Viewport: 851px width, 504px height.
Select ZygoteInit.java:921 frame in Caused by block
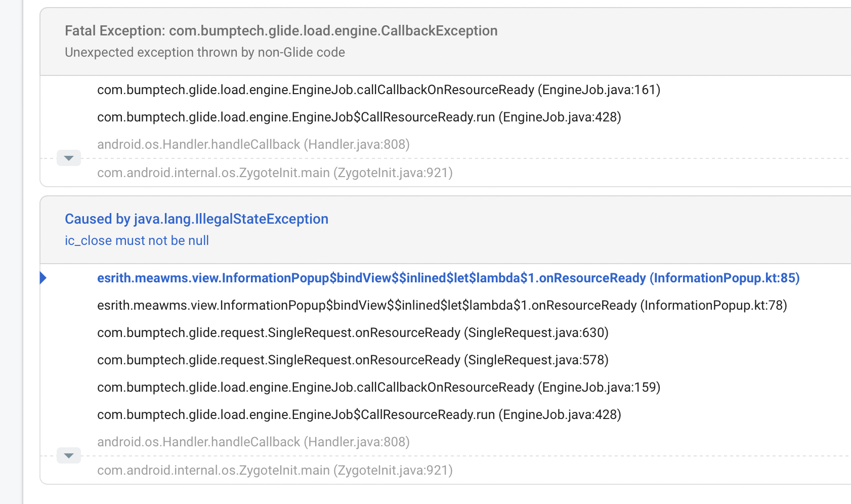(275, 471)
